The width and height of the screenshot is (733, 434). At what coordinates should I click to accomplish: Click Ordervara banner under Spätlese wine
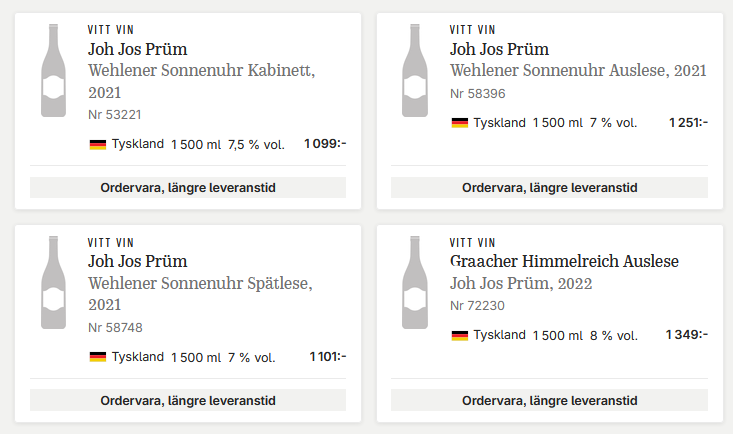[188, 400]
